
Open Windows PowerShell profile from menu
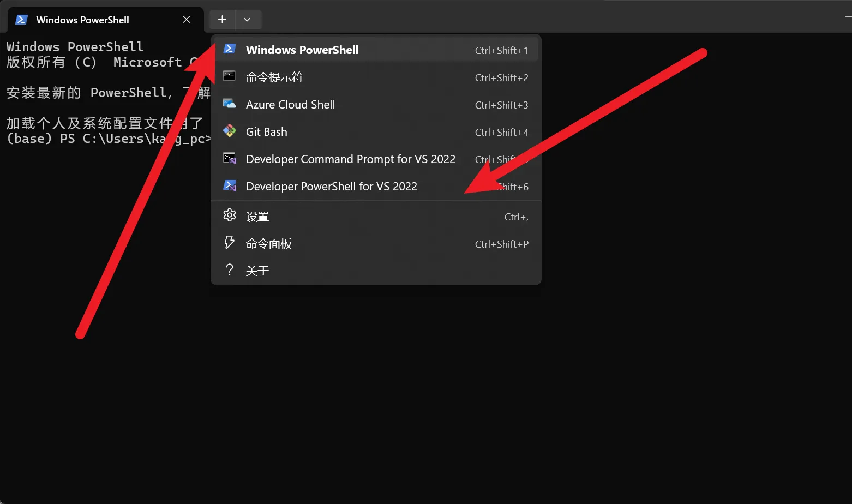(x=376, y=50)
